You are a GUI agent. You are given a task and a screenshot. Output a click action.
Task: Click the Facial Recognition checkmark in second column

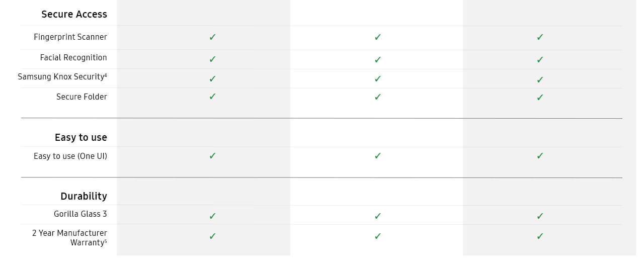(378, 59)
